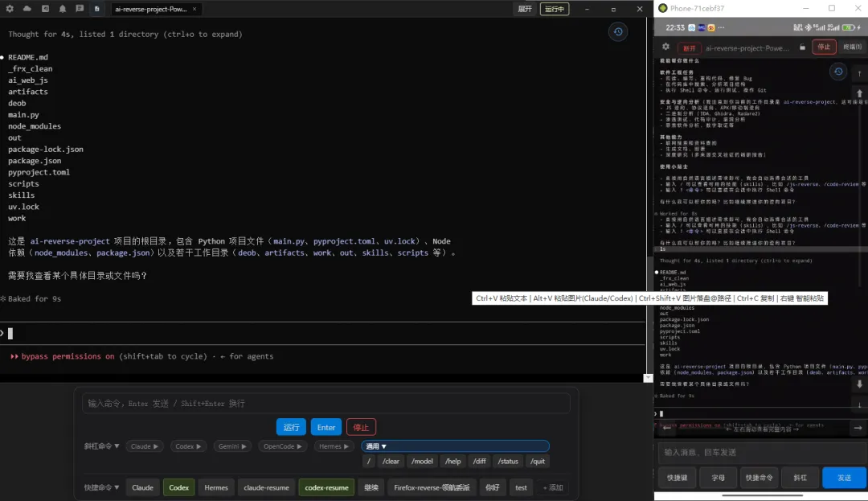Collapse the 快捷命令 section arrow
The image size is (868, 501).
[117, 487]
